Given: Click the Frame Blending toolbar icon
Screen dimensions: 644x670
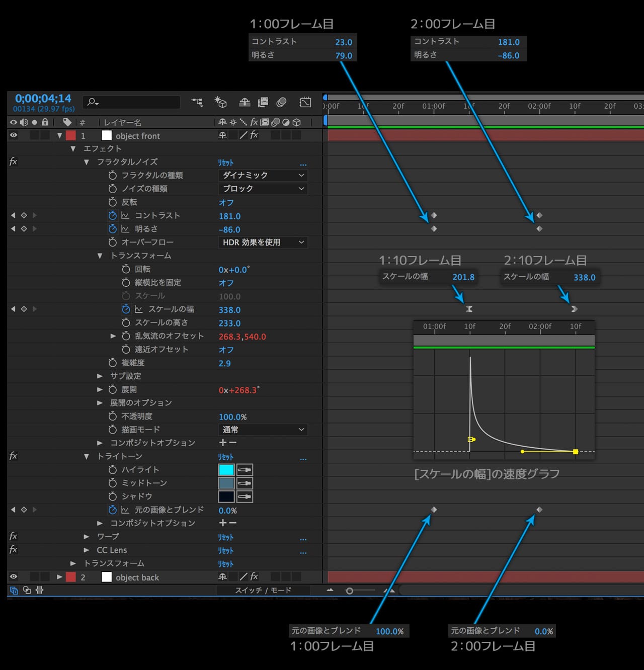Looking at the screenshot, I should [263, 103].
